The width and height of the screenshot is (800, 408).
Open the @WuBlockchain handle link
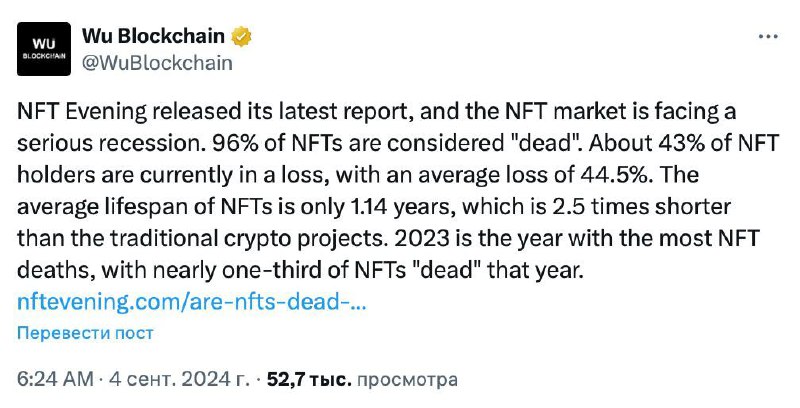tap(157, 63)
